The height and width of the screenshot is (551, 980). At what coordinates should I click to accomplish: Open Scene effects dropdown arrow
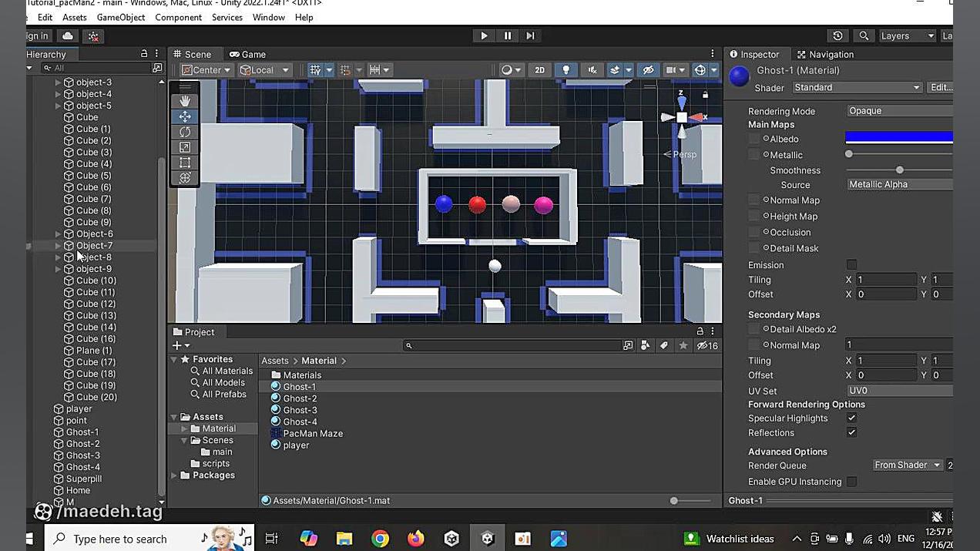[629, 70]
